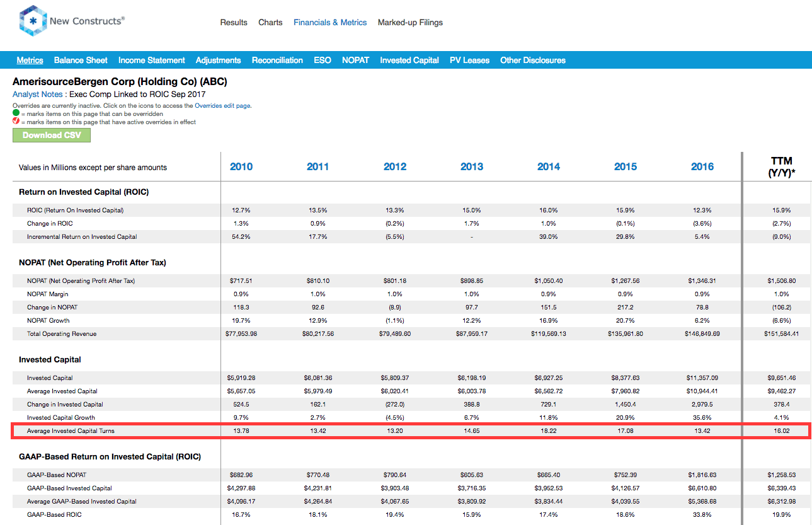Click 2010 ROIC value 12.7%
Screen dimensions: 812x525
coord(243,210)
